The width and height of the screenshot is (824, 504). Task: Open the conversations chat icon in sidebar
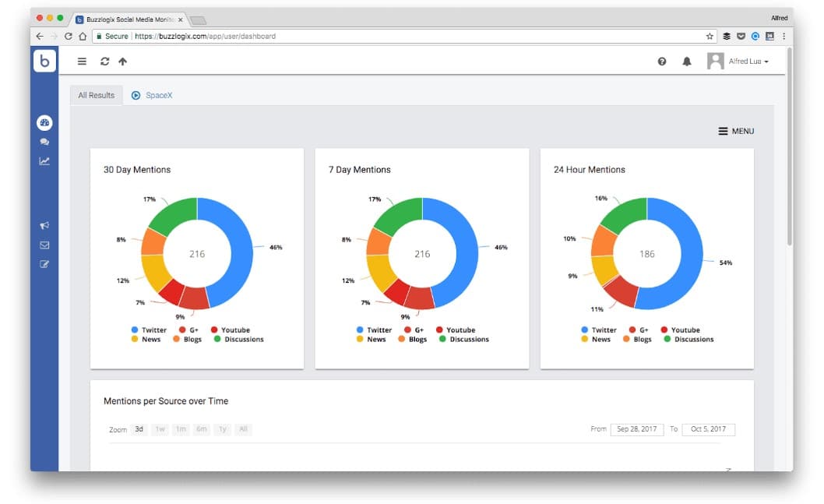click(44, 142)
